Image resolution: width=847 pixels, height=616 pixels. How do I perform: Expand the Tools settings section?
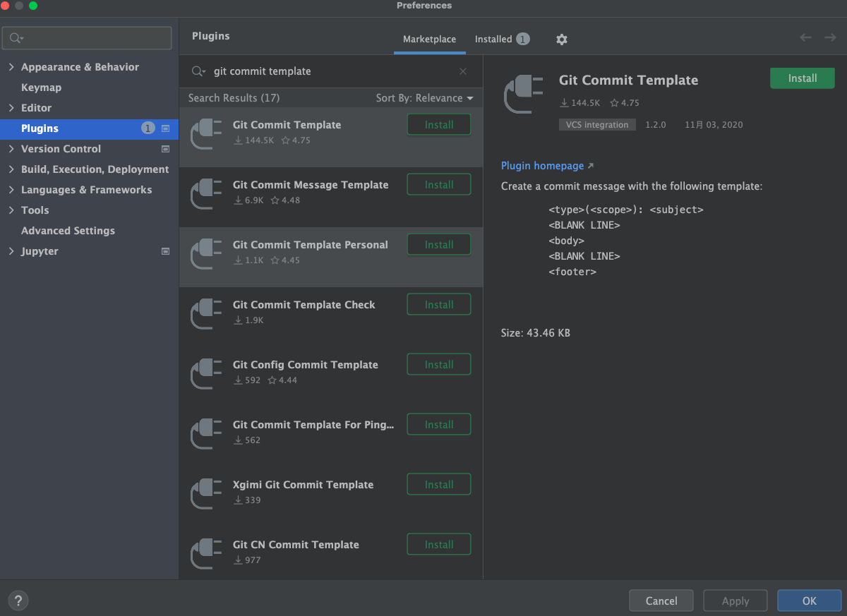pos(11,210)
